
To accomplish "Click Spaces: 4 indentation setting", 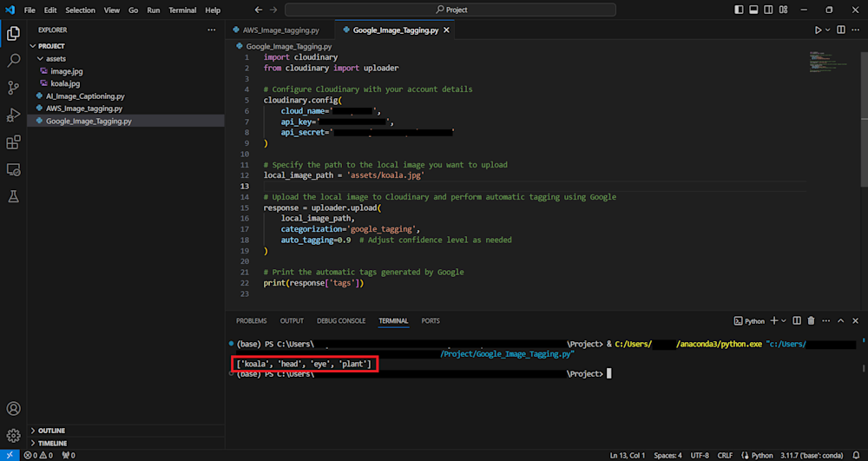I will coord(667,456).
